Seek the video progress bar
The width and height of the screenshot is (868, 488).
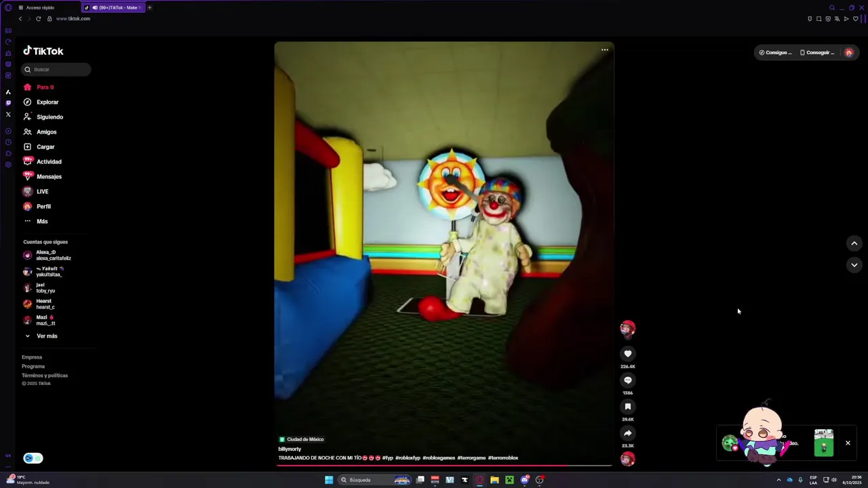point(444,466)
